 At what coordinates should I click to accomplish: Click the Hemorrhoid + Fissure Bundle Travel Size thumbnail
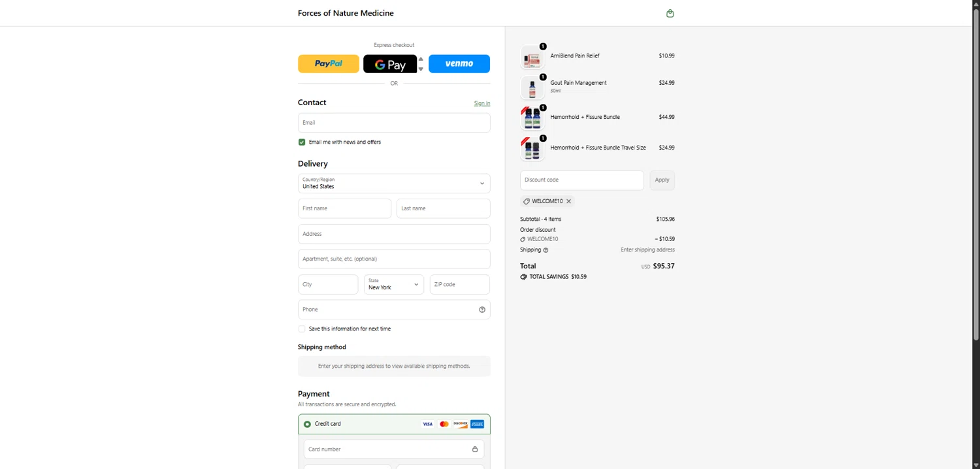click(x=532, y=149)
